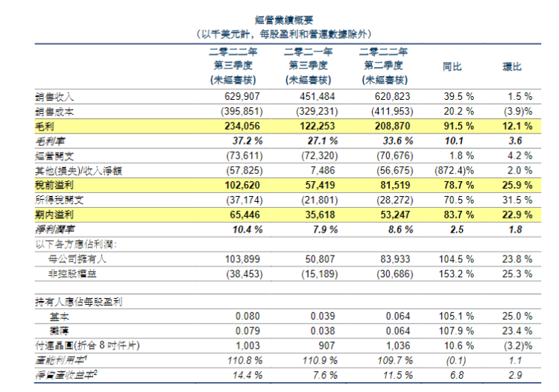Click the 付運晶圓 row label

[87, 346]
